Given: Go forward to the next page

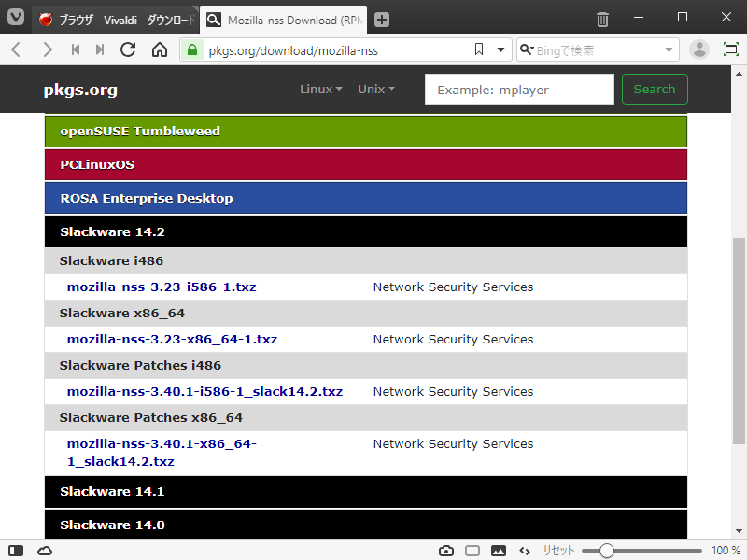Looking at the screenshot, I should click(x=48, y=49).
